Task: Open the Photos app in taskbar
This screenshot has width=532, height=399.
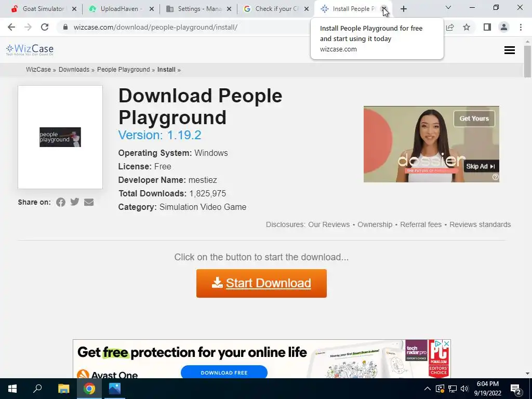Action: [x=115, y=389]
